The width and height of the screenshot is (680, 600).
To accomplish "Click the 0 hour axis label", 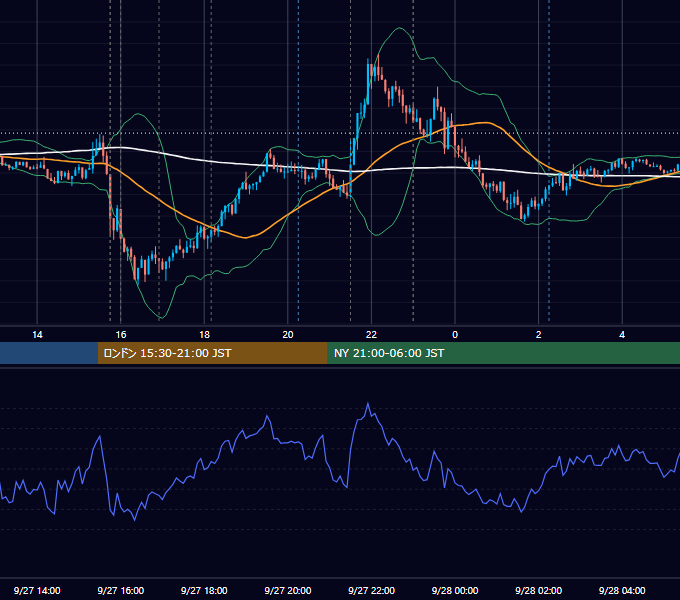I will tap(455, 335).
